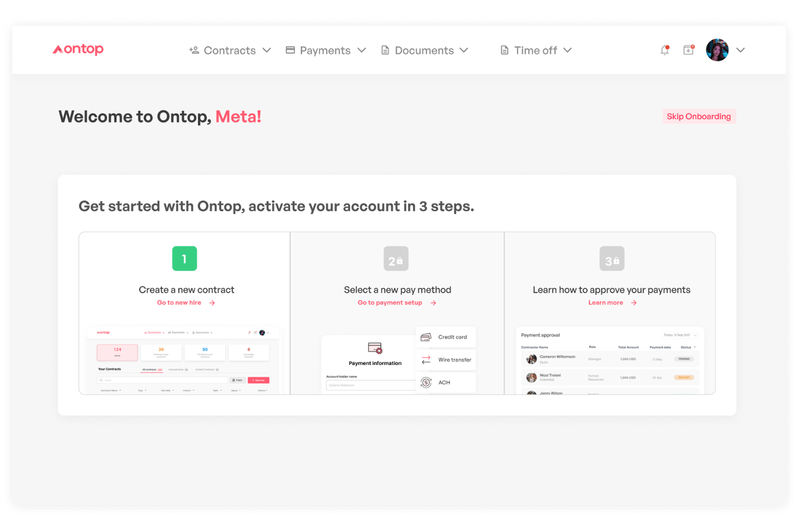Expand the profile dropdown chevron

click(x=740, y=50)
